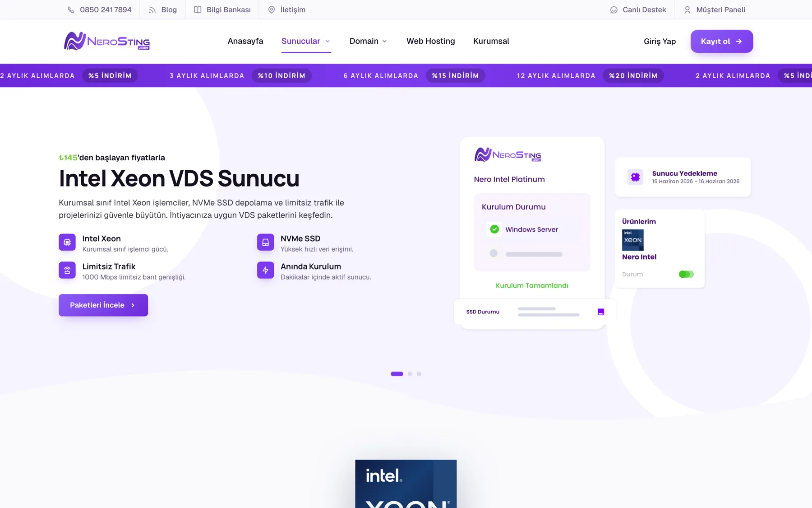
Task: Open the Anasayfa menu item
Action: point(245,41)
